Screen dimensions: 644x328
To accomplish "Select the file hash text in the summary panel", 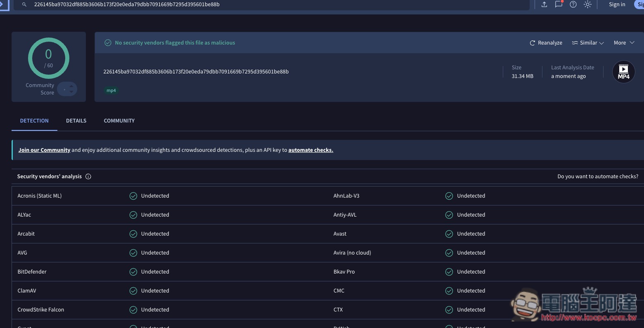I will (x=196, y=72).
